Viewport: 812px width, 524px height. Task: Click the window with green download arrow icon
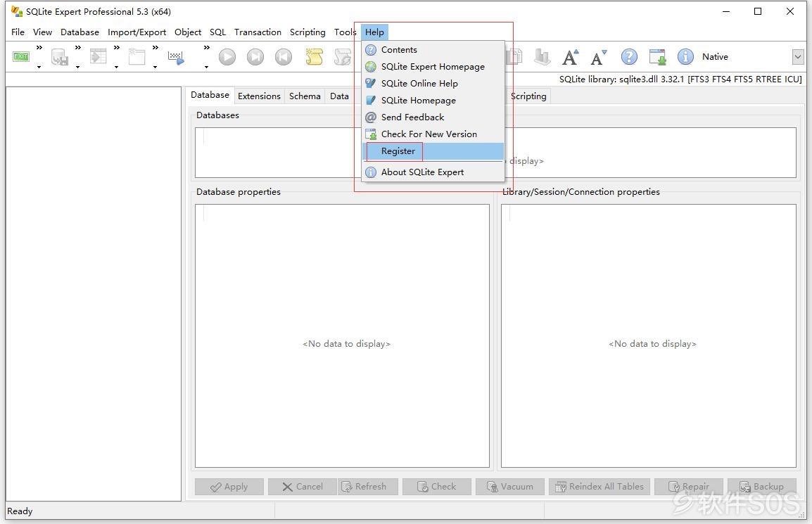pos(657,56)
